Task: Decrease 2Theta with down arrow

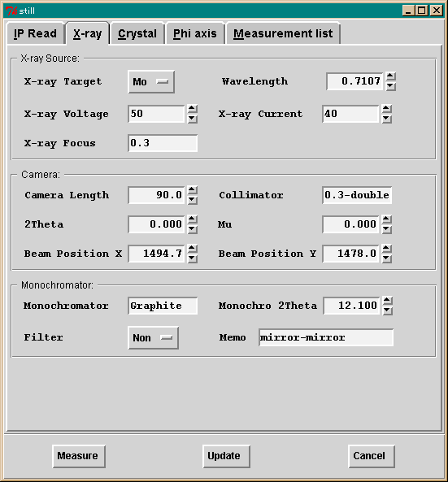Action: pos(193,229)
